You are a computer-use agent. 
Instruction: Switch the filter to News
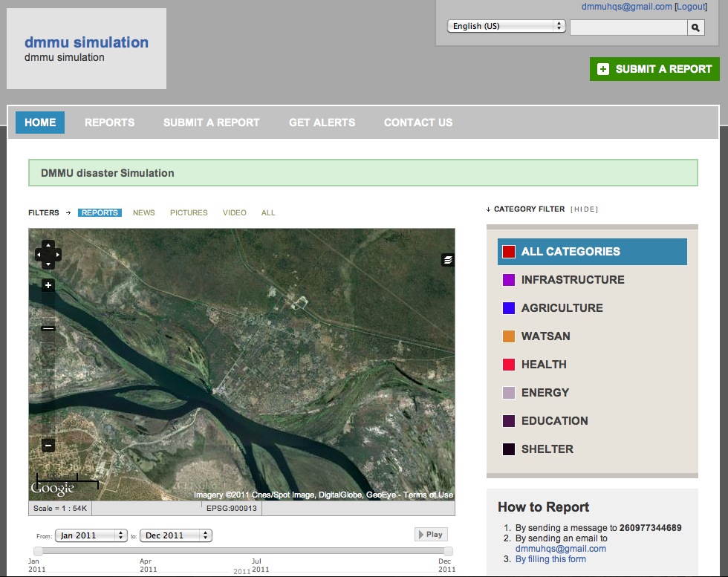click(x=144, y=213)
